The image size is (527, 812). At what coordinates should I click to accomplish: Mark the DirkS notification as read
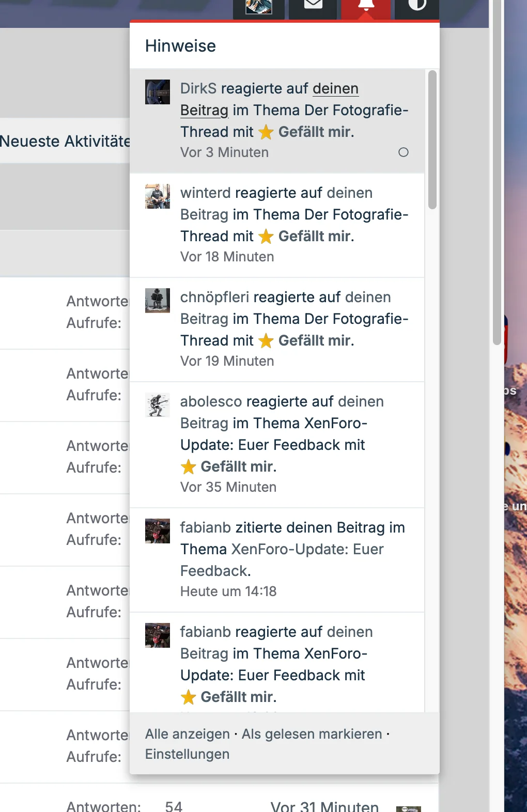coord(404,152)
